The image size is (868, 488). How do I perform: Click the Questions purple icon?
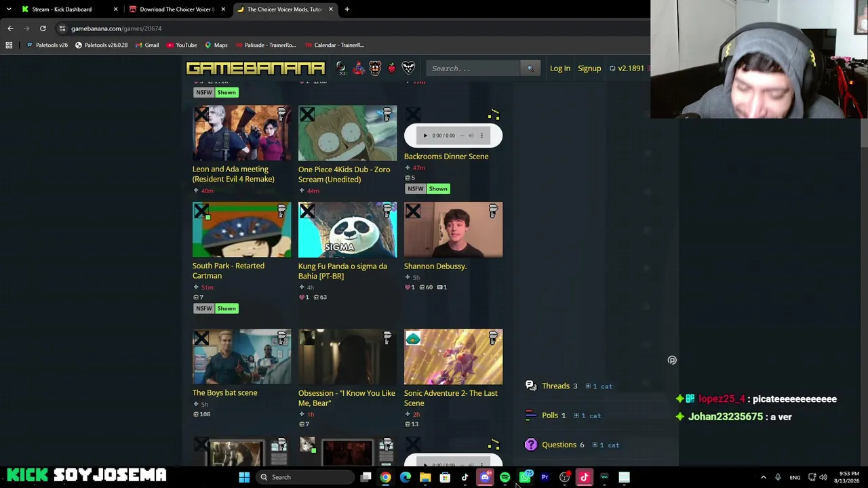click(531, 445)
